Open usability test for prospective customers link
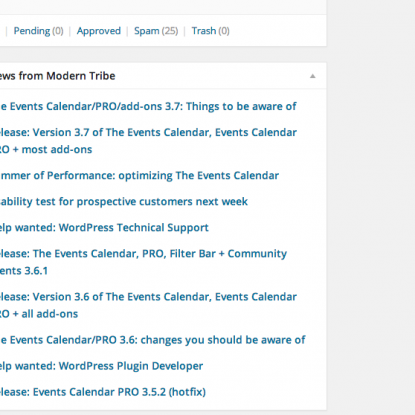The height and width of the screenshot is (415, 415). click(124, 201)
